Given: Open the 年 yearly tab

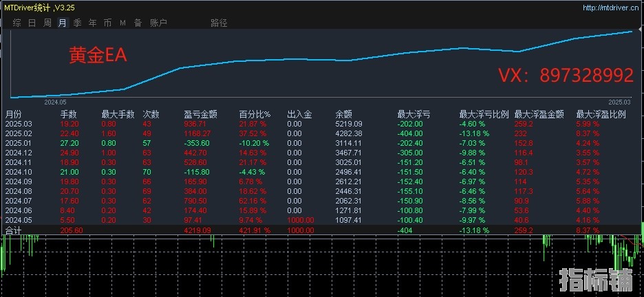Looking at the screenshot, I should 92,23.
